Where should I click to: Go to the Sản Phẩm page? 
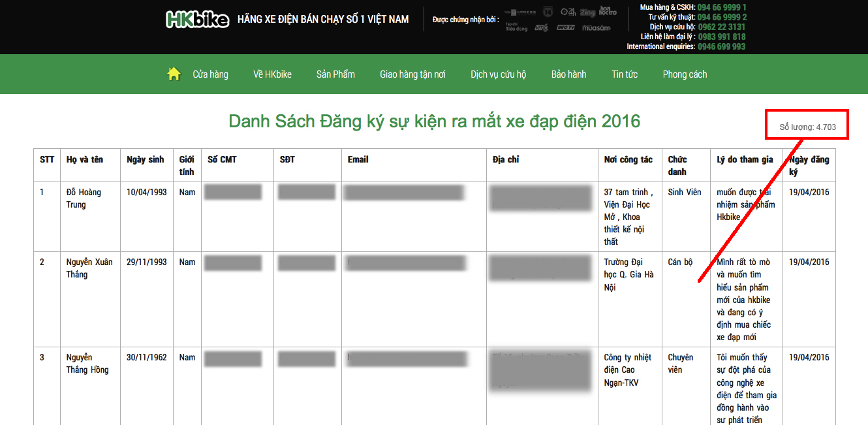pyautogui.click(x=335, y=74)
